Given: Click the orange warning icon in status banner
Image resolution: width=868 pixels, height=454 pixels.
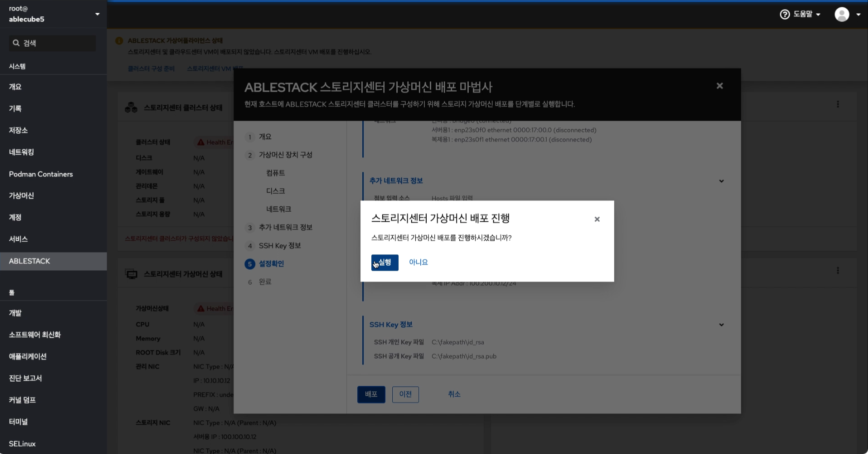Looking at the screenshot, I should tap(119, 40).
